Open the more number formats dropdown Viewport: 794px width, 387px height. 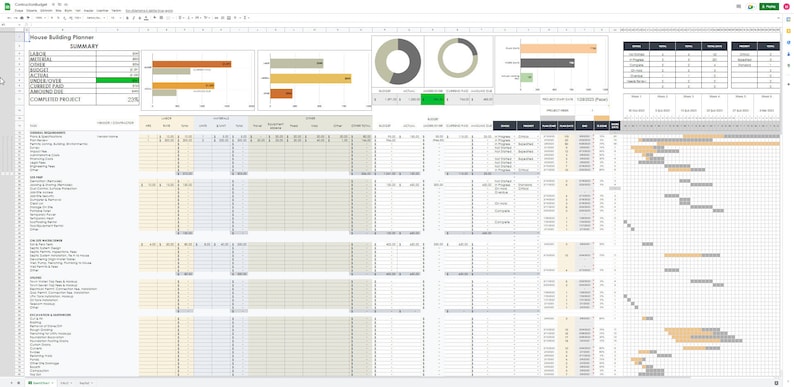pyautogui.click(x=78, y=18)
